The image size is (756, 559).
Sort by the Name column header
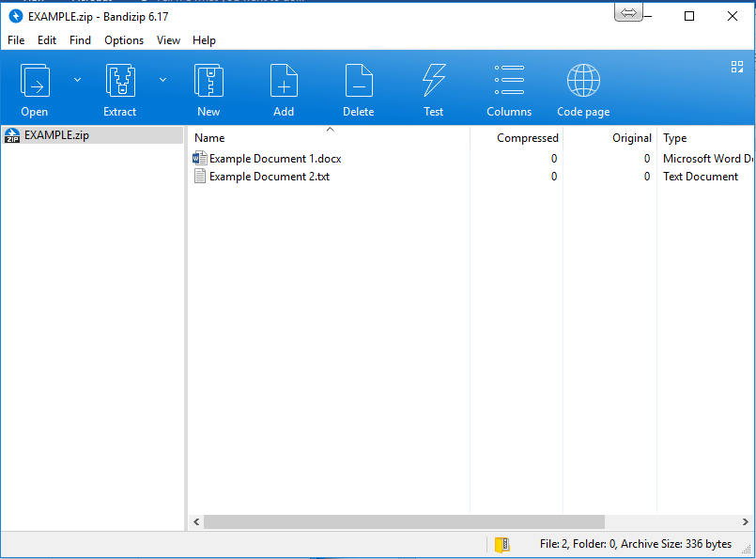pos(329,138)
